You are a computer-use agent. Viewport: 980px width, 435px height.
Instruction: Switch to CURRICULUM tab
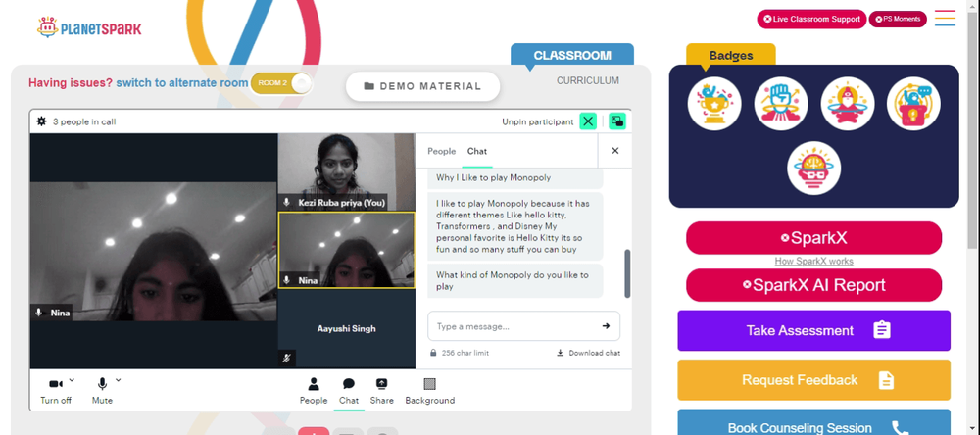click(587, 80)
